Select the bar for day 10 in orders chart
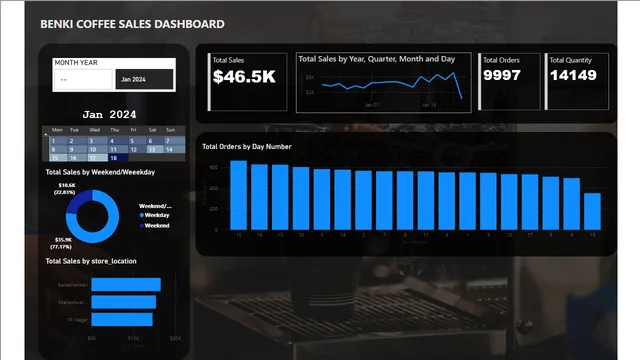The image size is (640, 360). [301, 198]
